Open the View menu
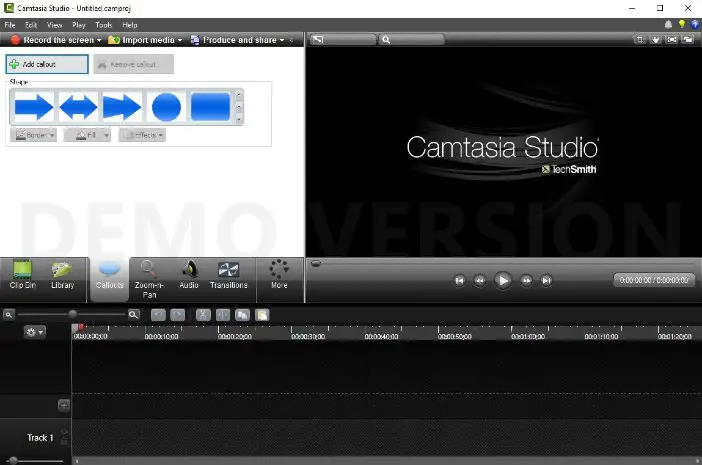 (55, 25)
